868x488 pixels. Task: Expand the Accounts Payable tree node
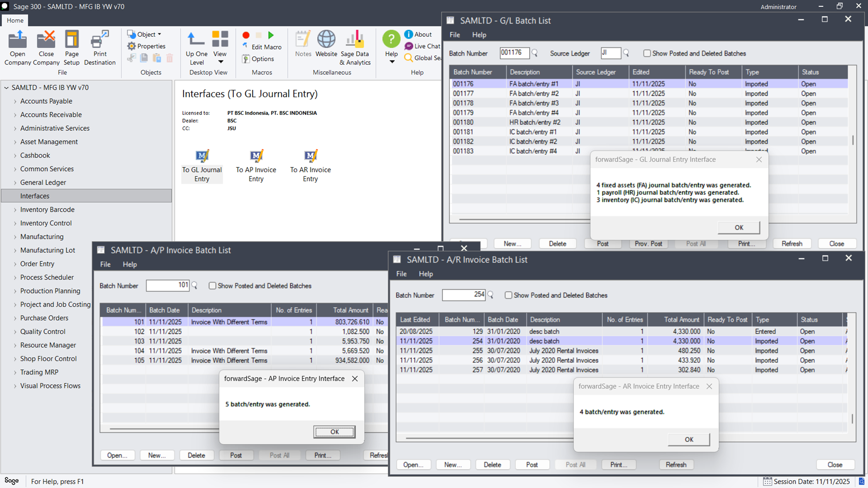pyautogui.click(x=15, y=101)
